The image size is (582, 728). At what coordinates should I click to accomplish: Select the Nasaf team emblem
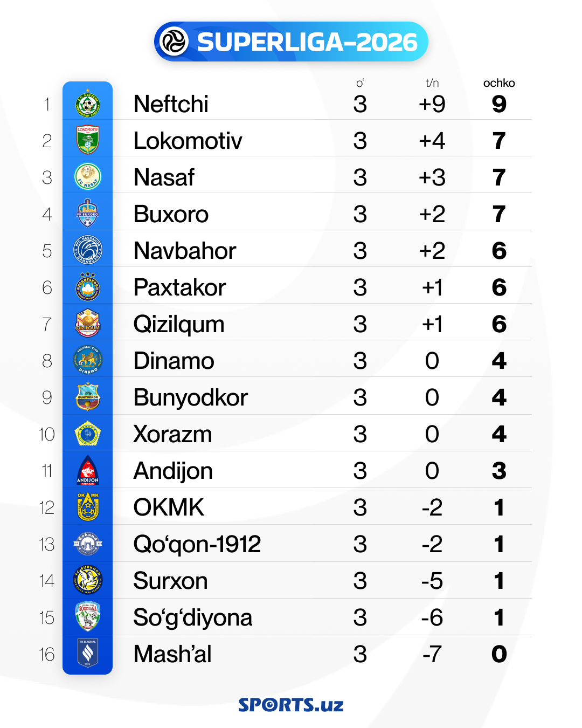click(87, 177)
